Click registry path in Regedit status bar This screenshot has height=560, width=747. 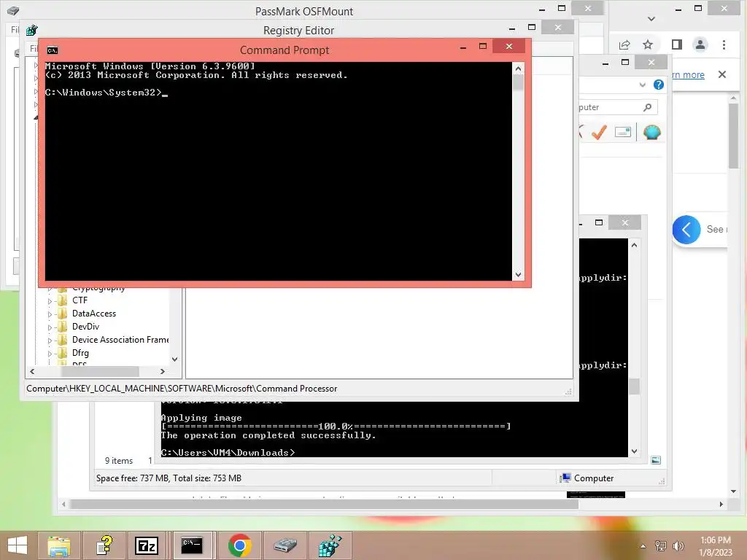click(x=182, y=389)
